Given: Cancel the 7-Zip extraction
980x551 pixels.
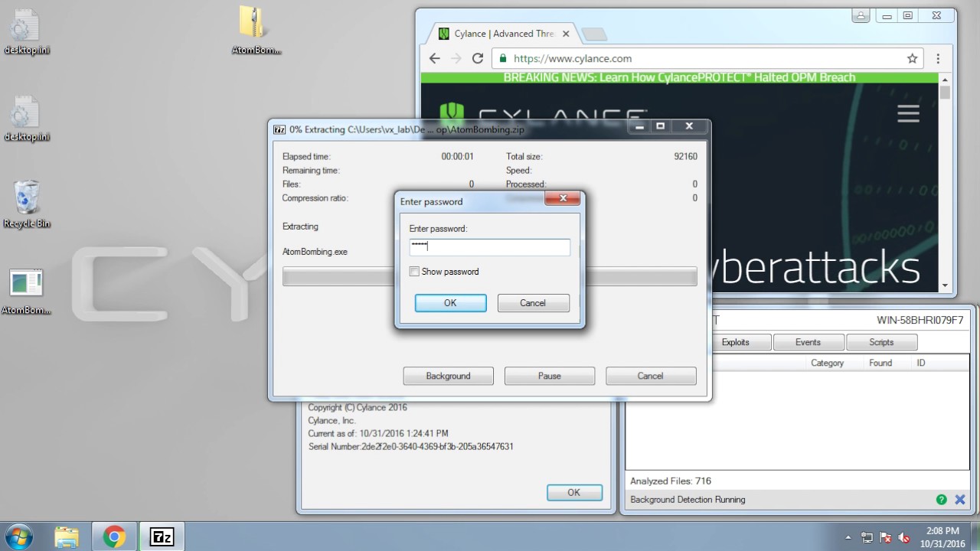Looking at the screenshot, I should coord(650,376).
